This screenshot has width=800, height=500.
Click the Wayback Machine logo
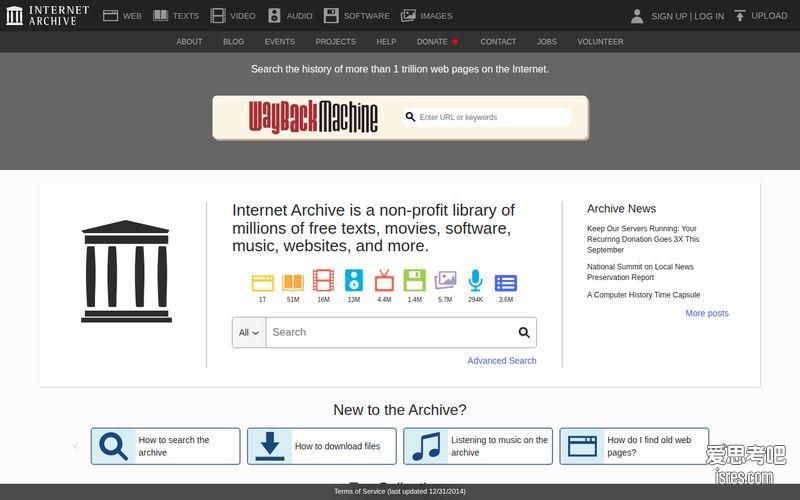coord(313,117)
